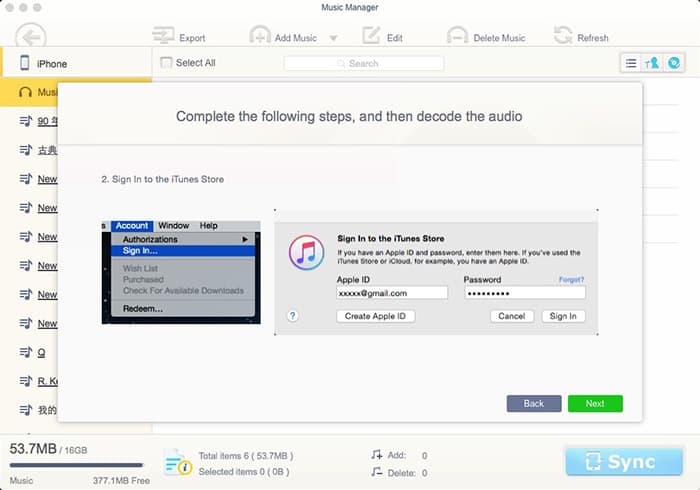Click the Sync button
The width and height of the screenshot is (700, 490).
[624, 461]
